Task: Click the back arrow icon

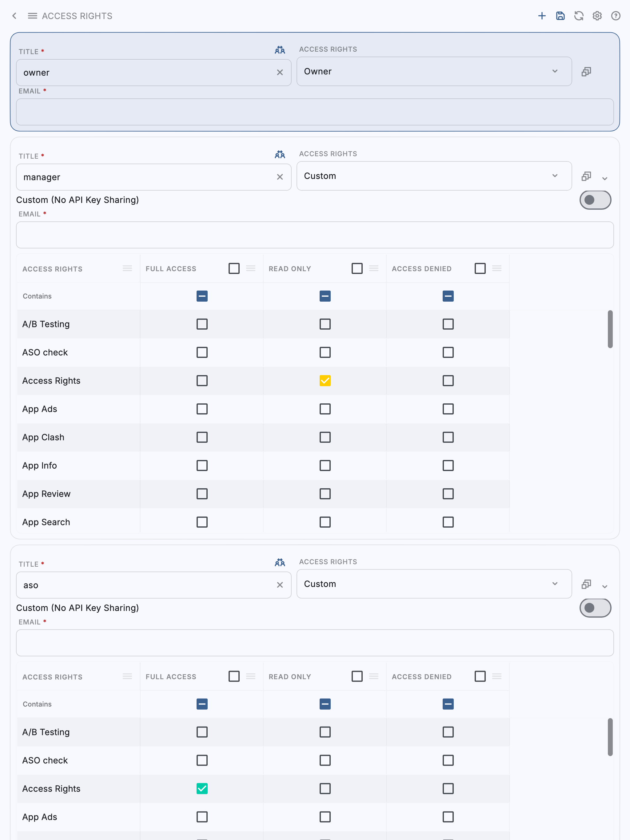Action: [14, 16]
